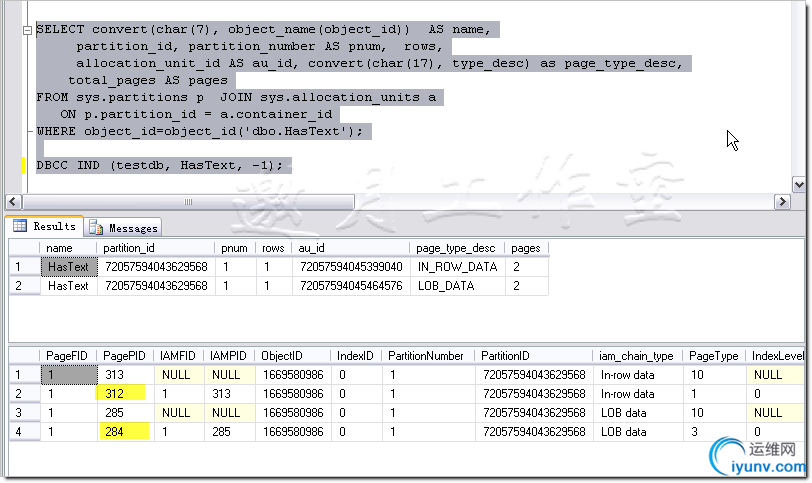This screenshot has height=483, width=812.
Task: Click the pages column header
Action: click(x=527, y=248)
